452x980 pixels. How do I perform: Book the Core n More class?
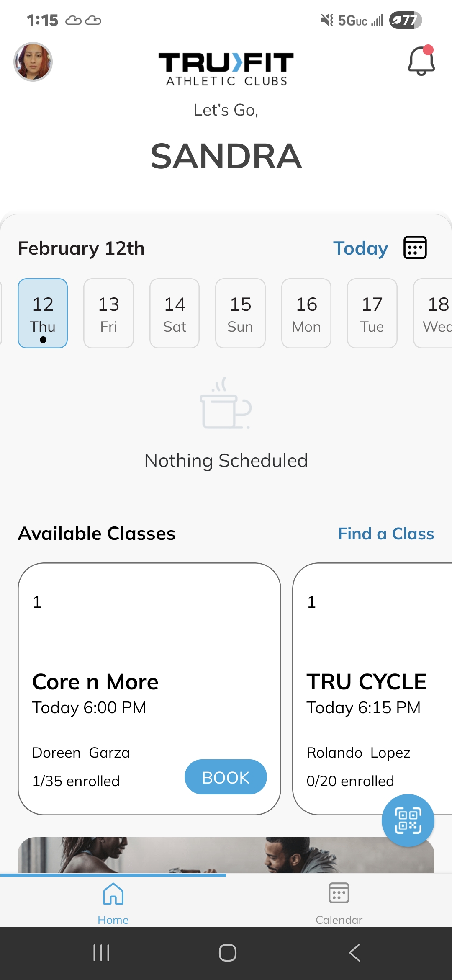point(226,777)
